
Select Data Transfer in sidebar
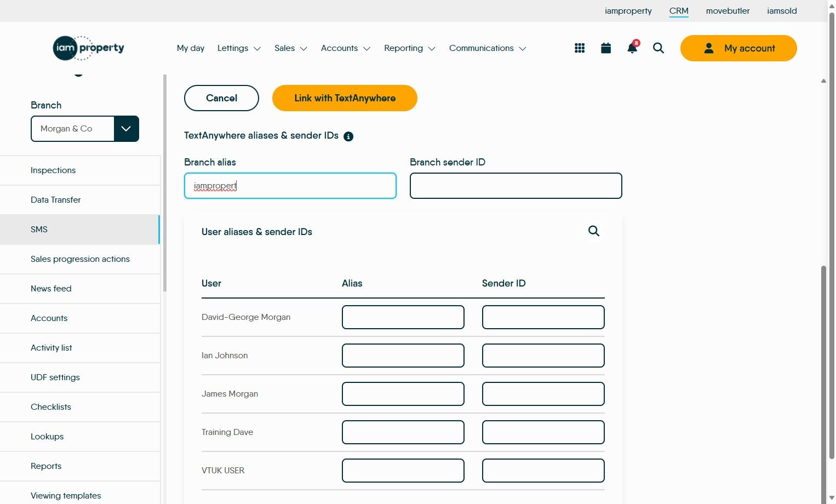tap(56, 200)
